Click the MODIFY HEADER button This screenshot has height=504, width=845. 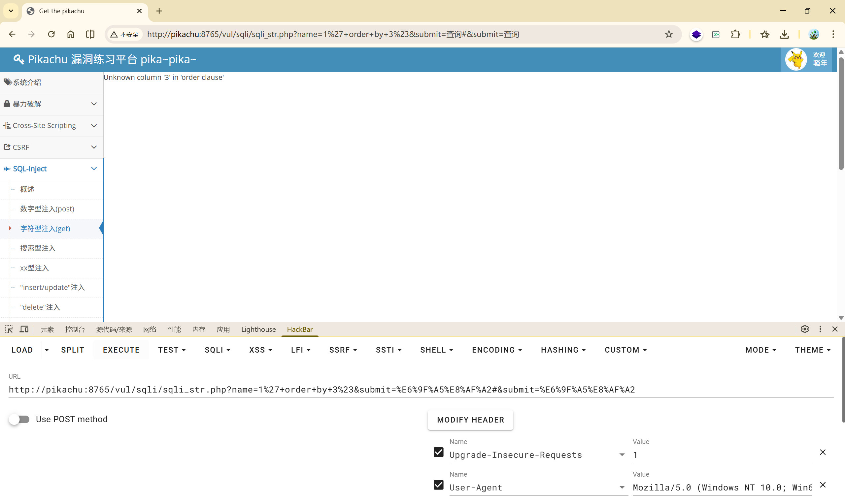pos(470,420)
